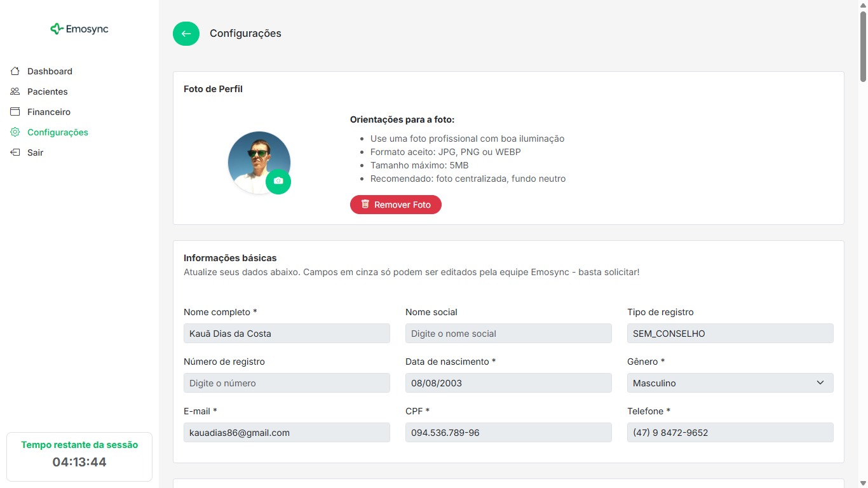Open the Gênero dropdown
868x488 pixels.
tap(729, 383)
